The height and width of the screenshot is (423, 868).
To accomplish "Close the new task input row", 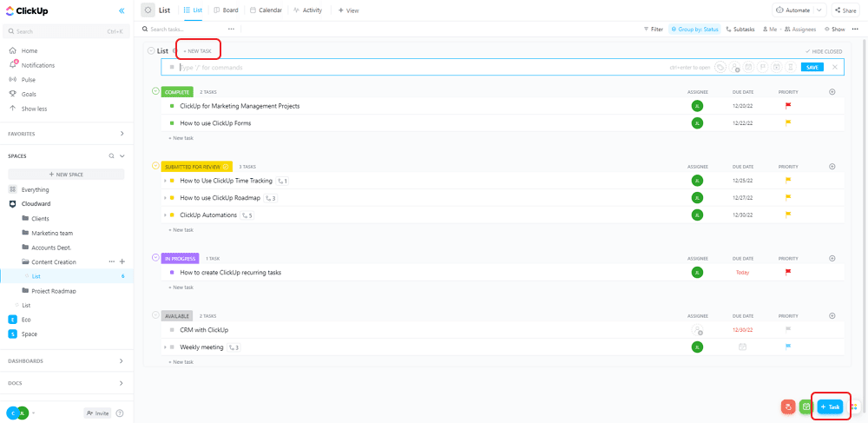I will click(x=835, y=67).
